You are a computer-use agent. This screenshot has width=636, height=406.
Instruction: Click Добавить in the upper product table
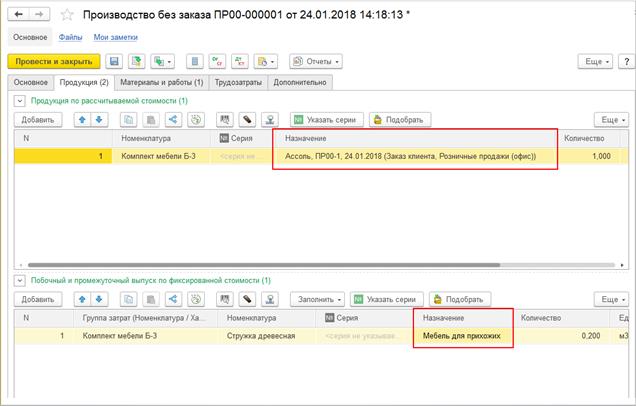pos(38,120)
